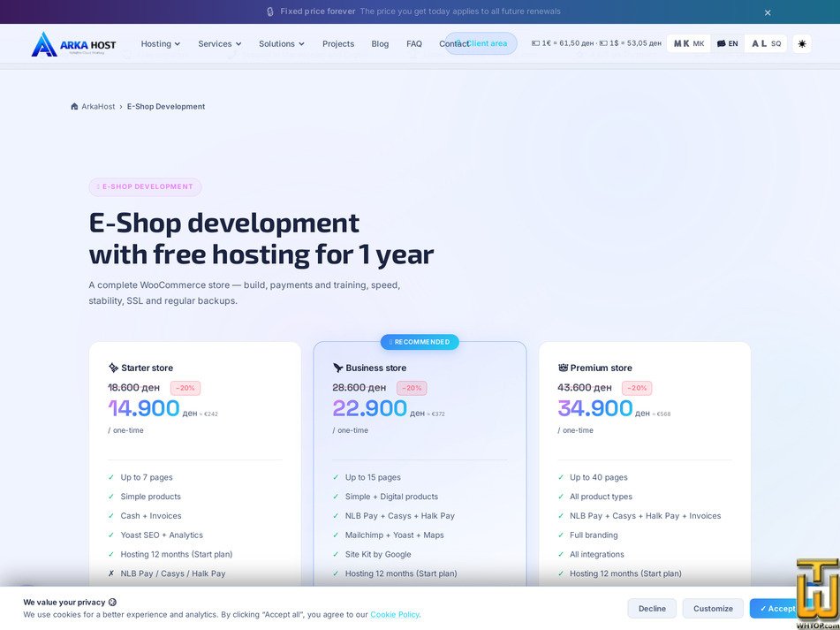Click the struck-through 43.600 ден price

[585, 387]
